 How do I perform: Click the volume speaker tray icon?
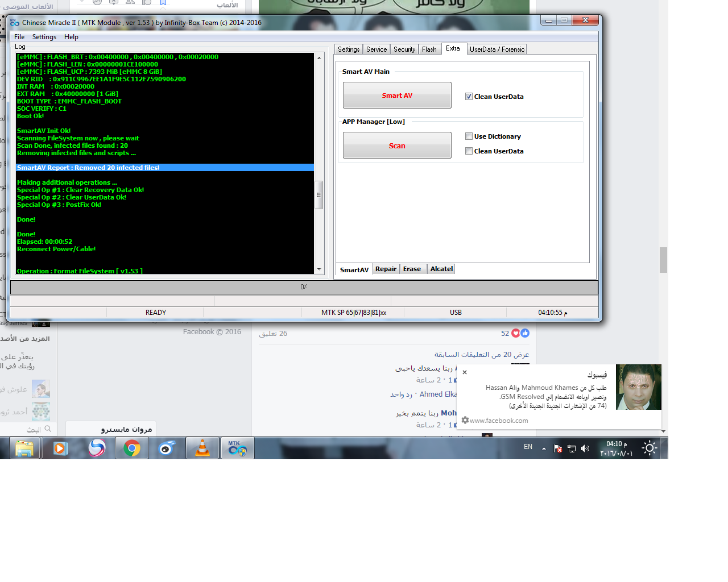tap(585, 448)
